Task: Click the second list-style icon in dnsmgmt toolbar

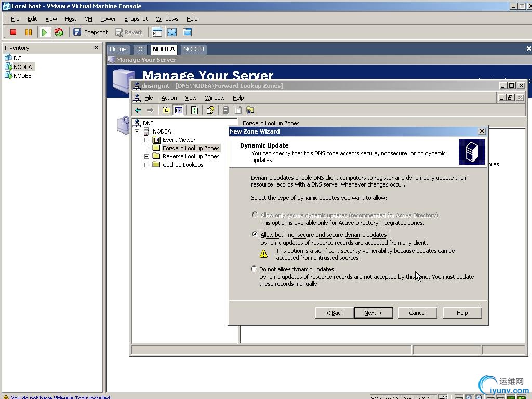Action: (238, 110)
